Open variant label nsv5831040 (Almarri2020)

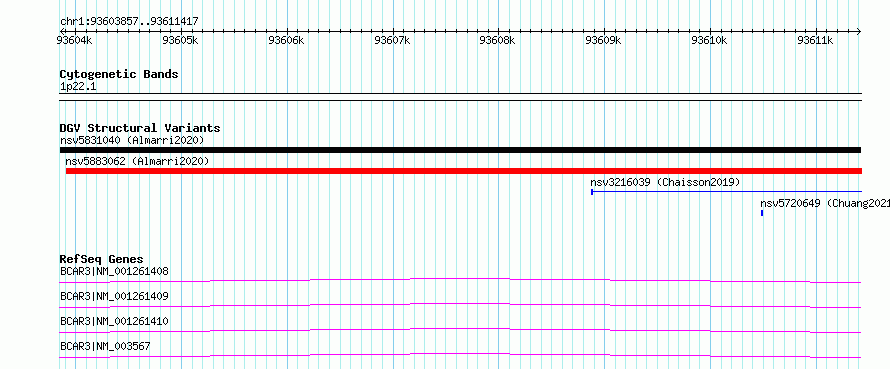[132, 140]
